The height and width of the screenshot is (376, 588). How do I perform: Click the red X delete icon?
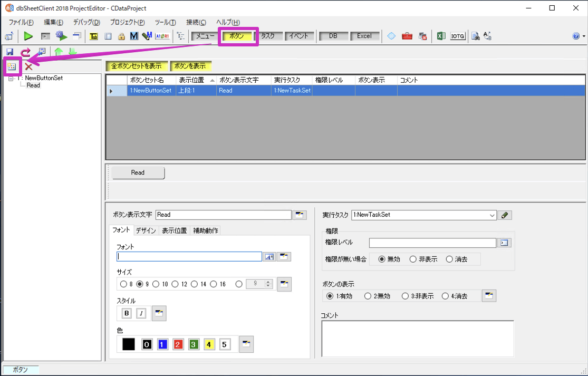pyautogui.click(x=28, y=66)
